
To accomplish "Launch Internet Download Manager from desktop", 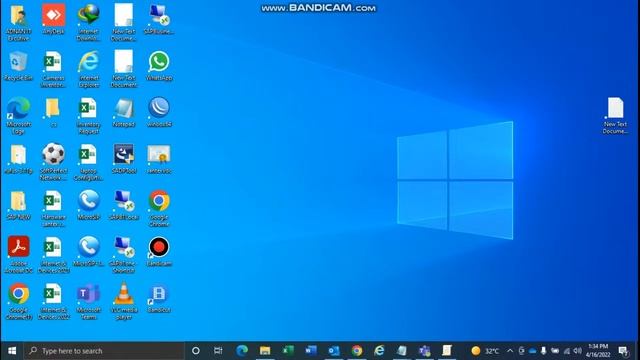I will pos(89,22).
